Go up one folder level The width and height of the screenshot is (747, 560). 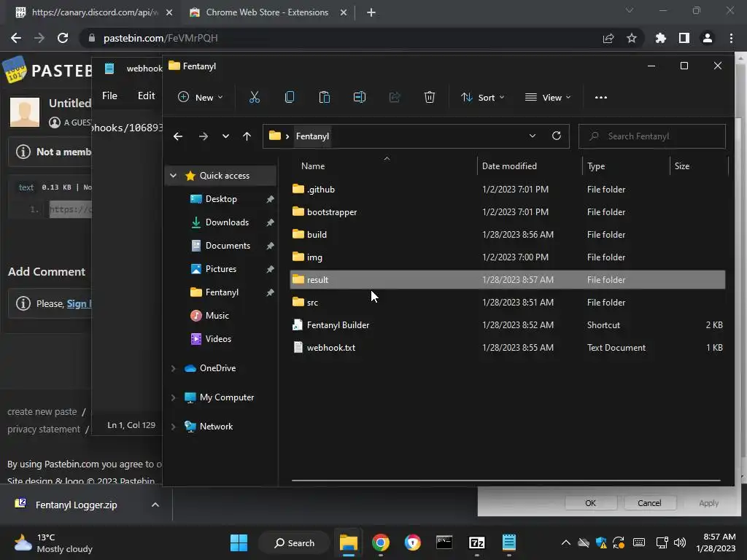tap(247, 136)
